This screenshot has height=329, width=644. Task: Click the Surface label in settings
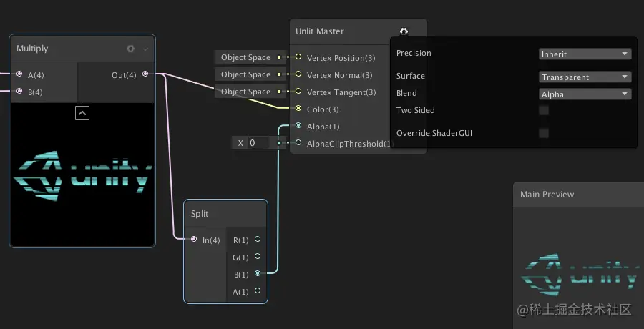click(410, 76)
